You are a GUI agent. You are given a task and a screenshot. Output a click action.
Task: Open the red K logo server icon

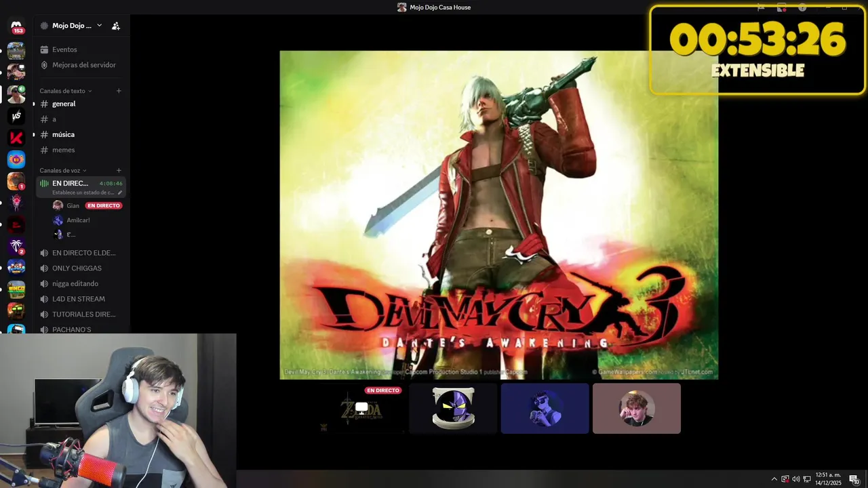click(16, 138)
